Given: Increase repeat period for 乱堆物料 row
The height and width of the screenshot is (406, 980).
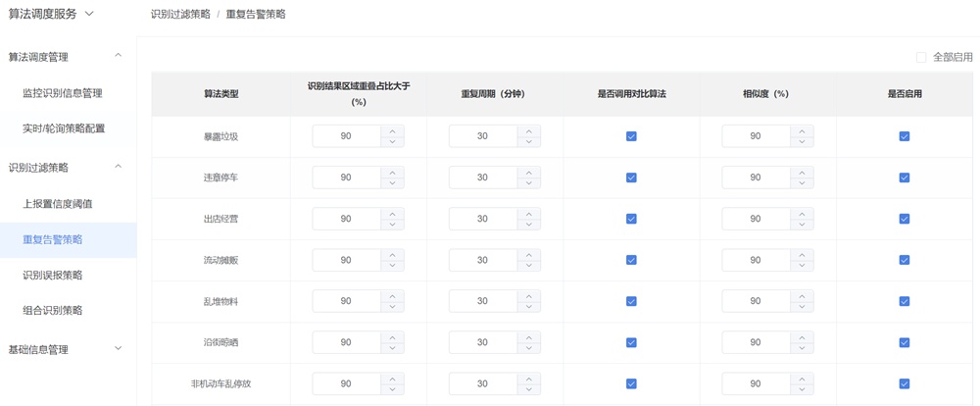Looking at the screenshot, I should pos(529,296).
